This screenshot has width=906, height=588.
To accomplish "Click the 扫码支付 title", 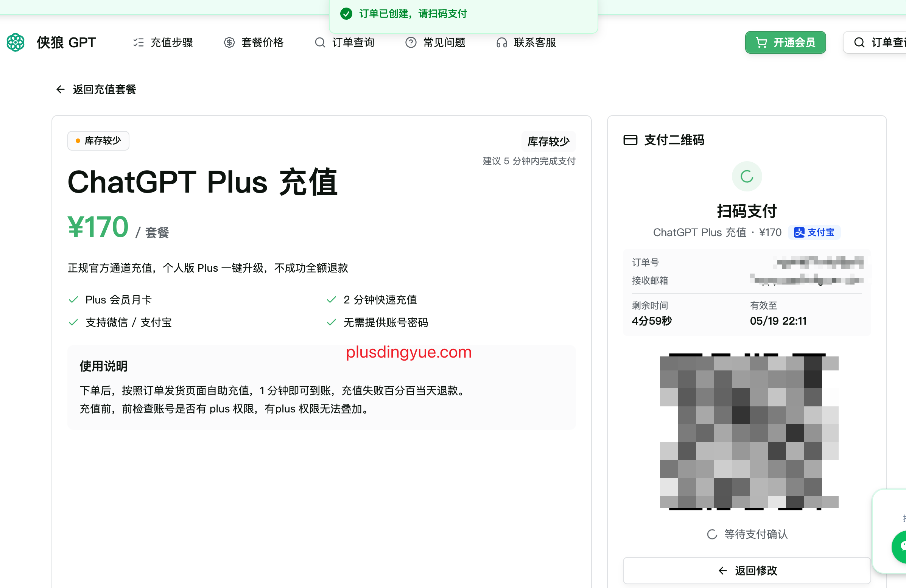I will pos(747,211).
